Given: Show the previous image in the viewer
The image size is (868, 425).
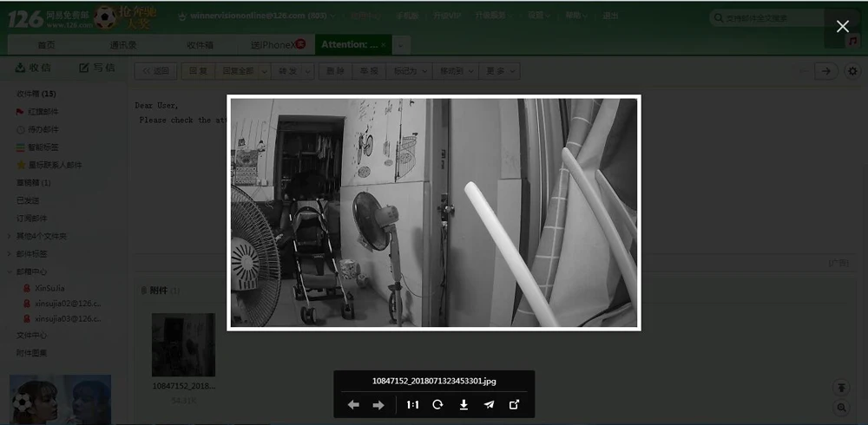Looking at the screenshot, I should (353, 405).
